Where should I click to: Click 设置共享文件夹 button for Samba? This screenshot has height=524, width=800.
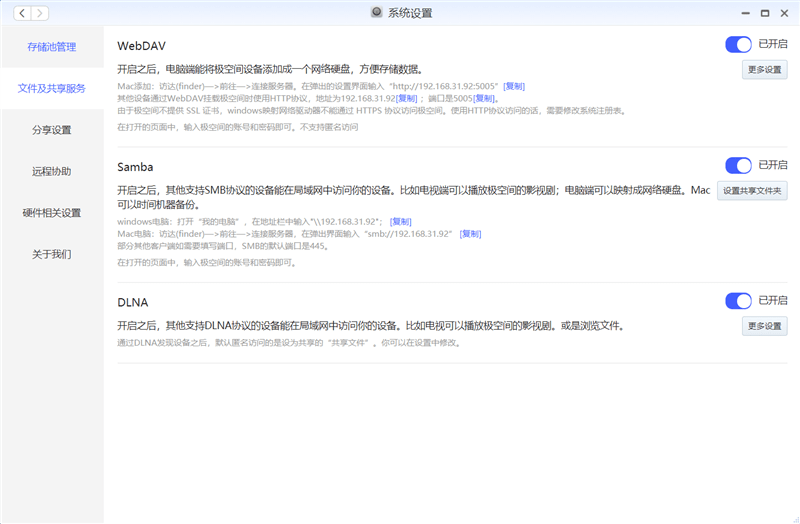pyautogui.click(x=752, y=190)
